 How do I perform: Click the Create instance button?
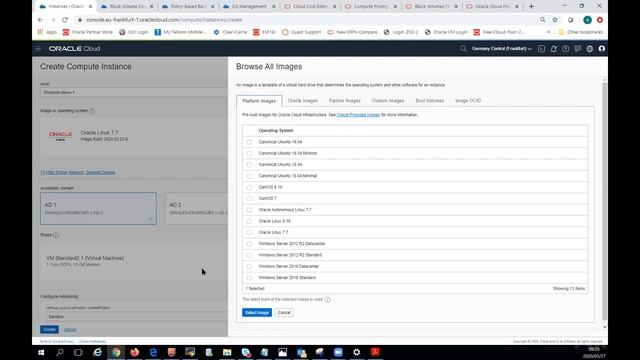(x=49, y=329)
